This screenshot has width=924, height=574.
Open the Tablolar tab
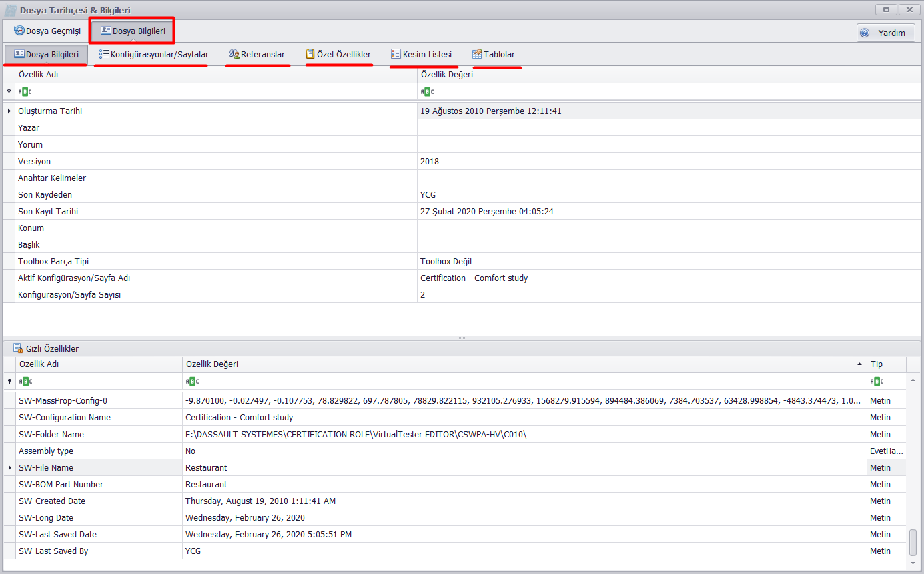494,55
